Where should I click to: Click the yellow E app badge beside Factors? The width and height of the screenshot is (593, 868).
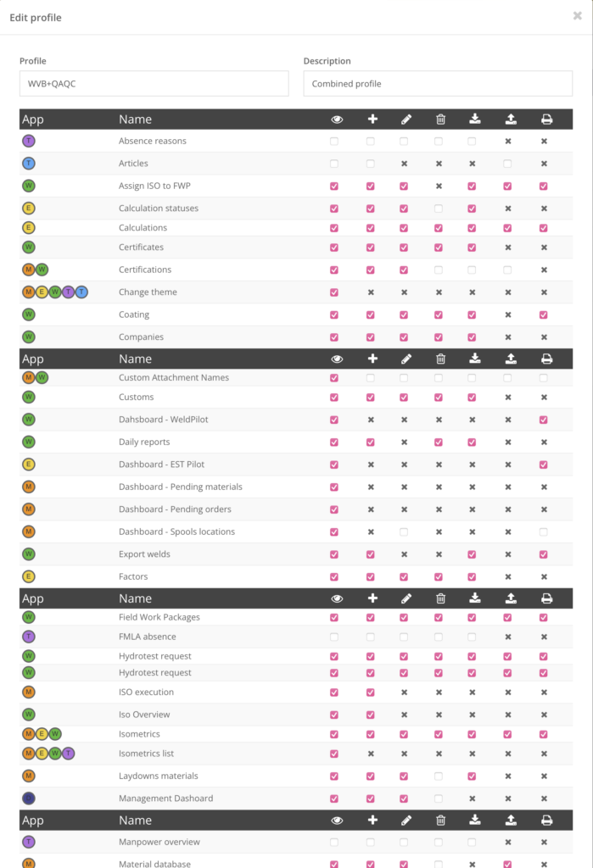click(29, 576)
